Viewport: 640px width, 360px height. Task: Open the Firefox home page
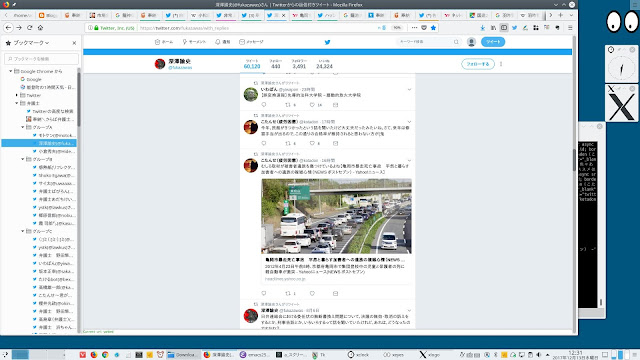pos(40,28)
